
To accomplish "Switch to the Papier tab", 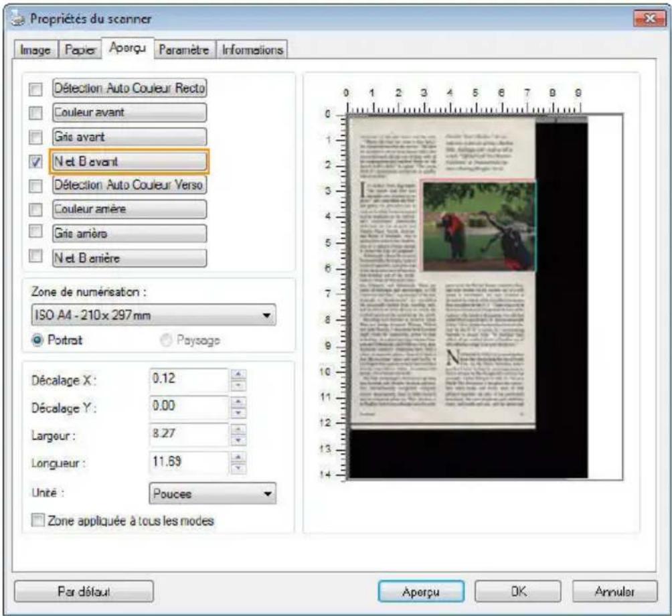I will (79, 50).
